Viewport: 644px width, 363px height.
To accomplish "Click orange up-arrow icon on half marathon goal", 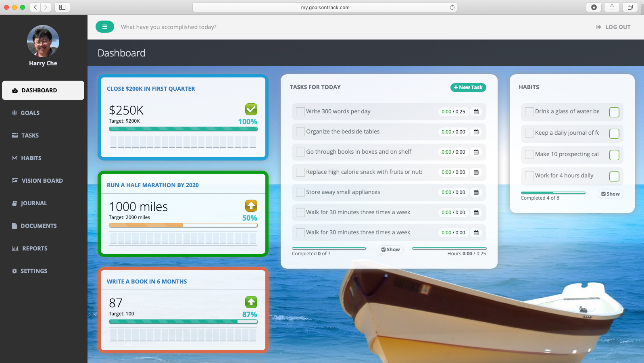I will click(251, 206).
